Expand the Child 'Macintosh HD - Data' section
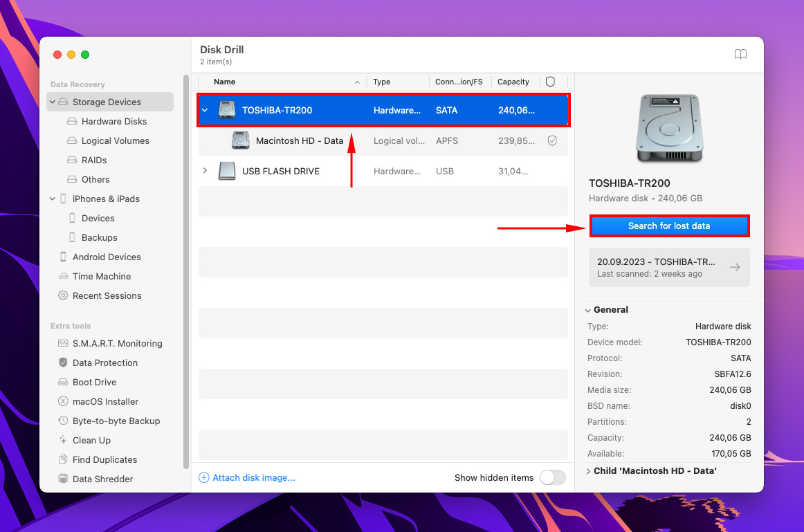 coord(588,471)
